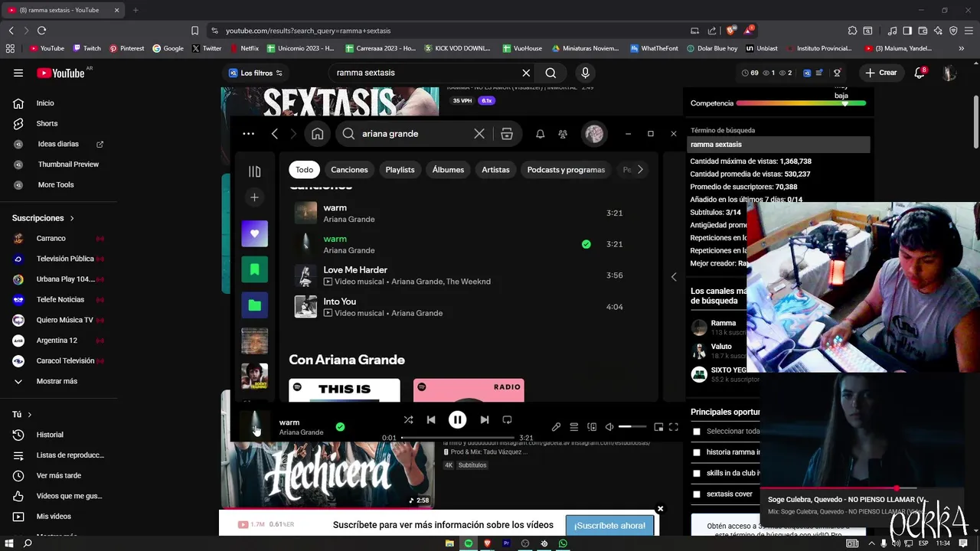Open Spotify browse icon next to search field
The width and height of the screenshot is (980, 551).
(507, 134)
